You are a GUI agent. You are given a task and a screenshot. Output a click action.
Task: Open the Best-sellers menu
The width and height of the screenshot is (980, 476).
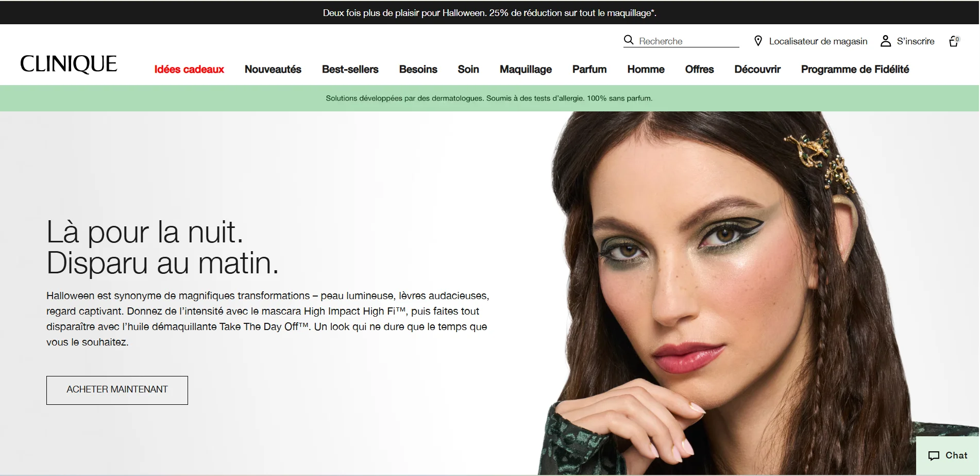coord(350,69)
